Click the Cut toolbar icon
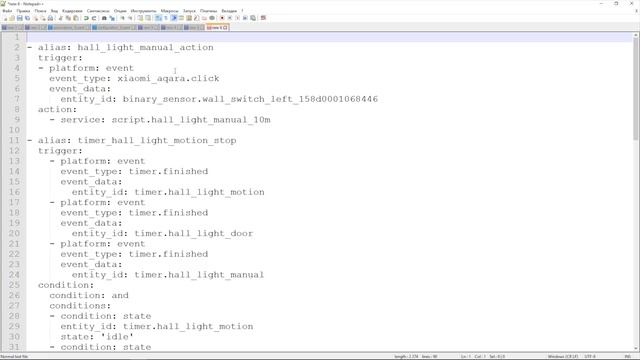 point(60,18)
